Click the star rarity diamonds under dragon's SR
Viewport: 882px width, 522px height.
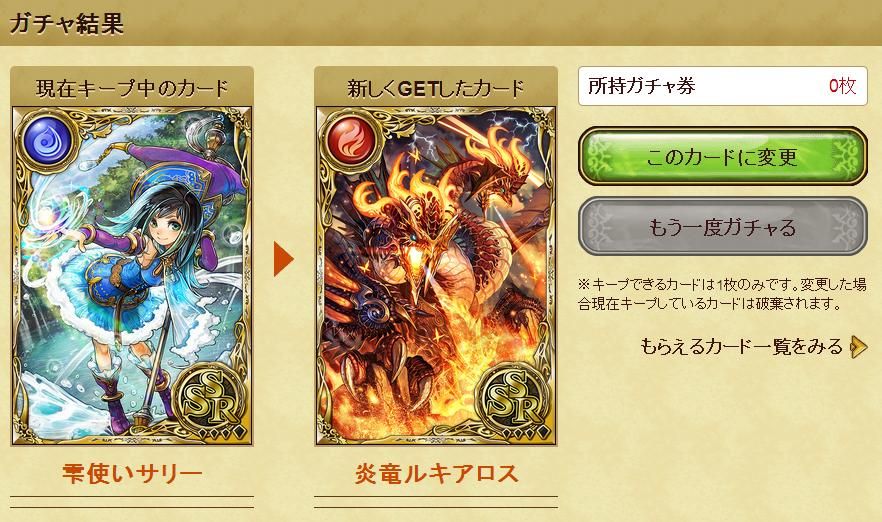(524, 432)
